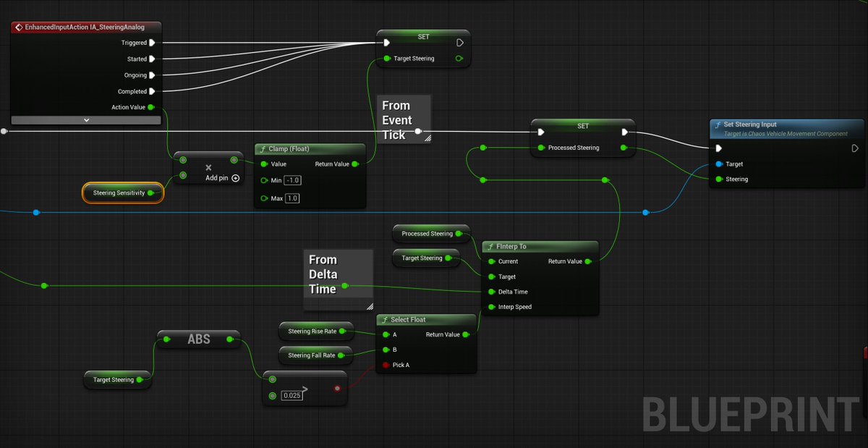Click the greater-than node red boolean output pin
Screen dimensions: 868x448
click(x=337, y=388)
